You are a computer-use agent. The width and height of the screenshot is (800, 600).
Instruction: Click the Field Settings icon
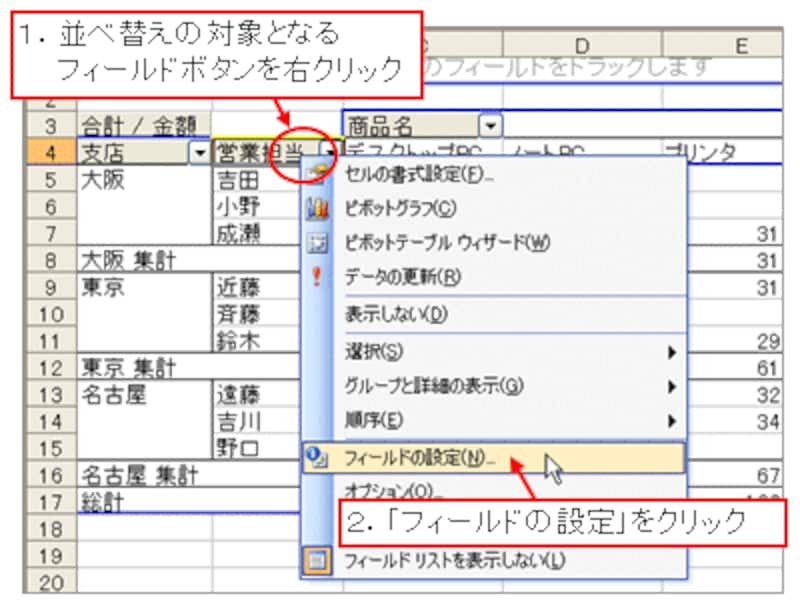[316, 458]
